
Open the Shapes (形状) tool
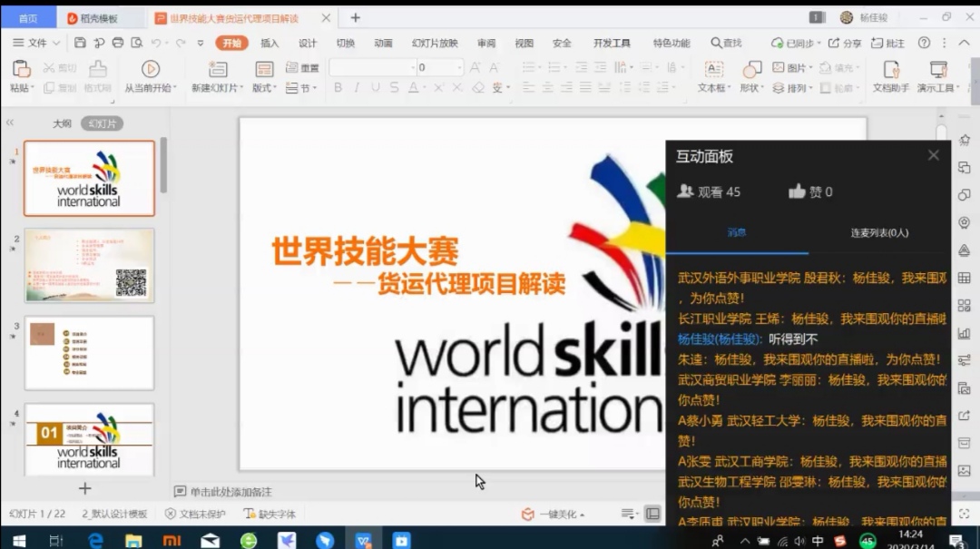751,70
